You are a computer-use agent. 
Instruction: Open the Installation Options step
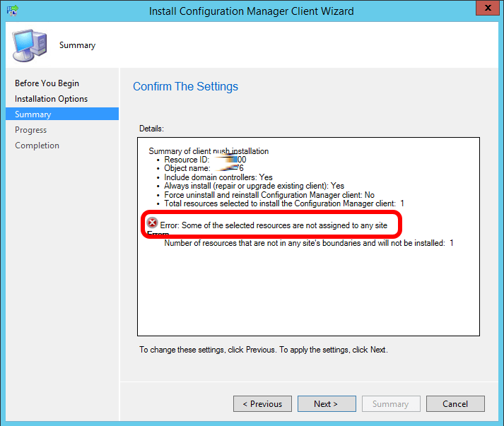point(51,99)
